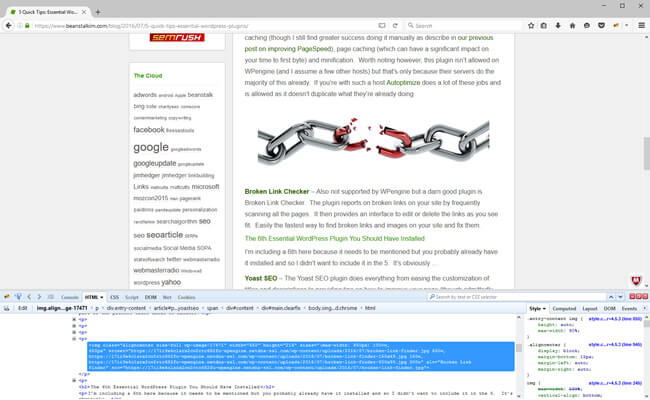Click the browser back arrow button
Viewport: 650px width, 400px height.
coord(8,25)
